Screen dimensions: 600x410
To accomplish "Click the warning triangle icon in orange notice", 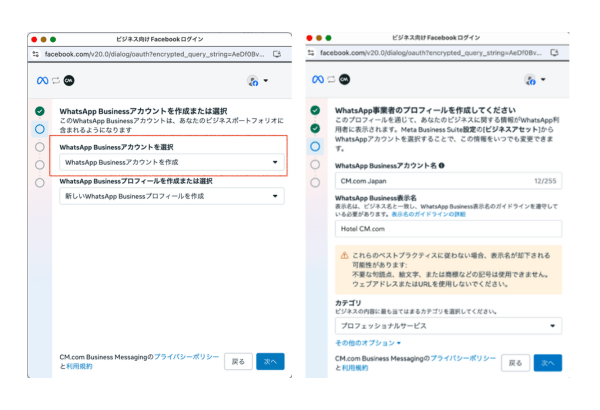I will pyautogui.click(x=344, y=255).
